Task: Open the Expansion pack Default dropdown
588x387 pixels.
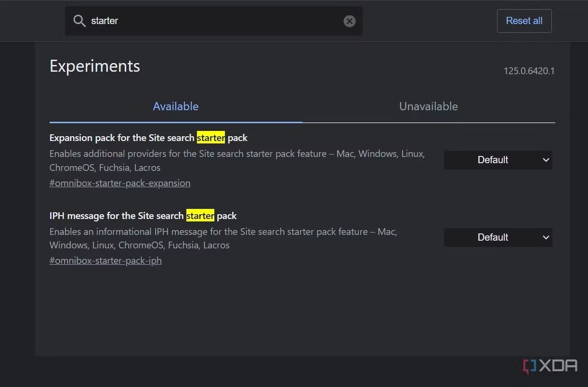Action: (x=498, y=160)
